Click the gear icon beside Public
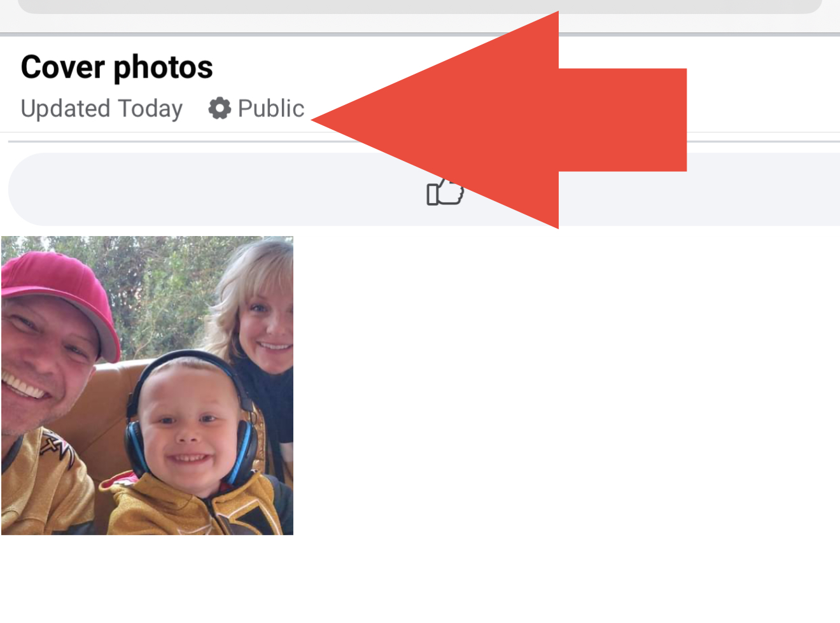840x623 pixels. pyautogui.click(x=220, y=108)
